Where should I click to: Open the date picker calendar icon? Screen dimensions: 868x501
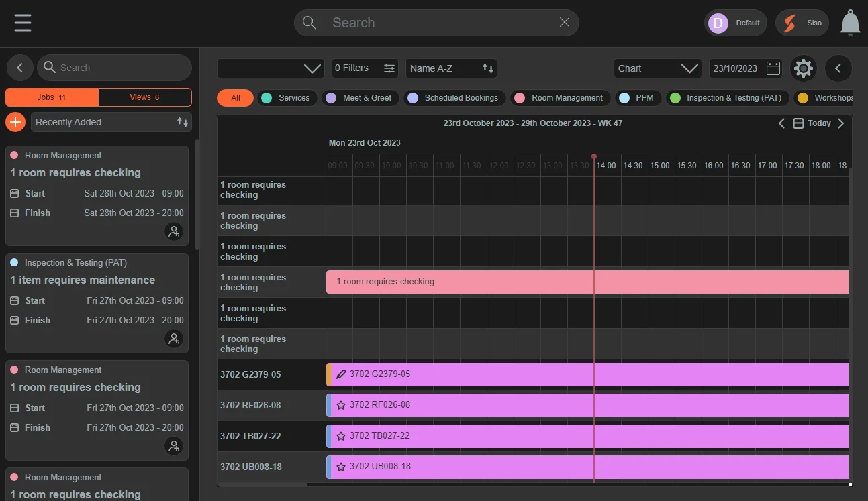point(773,68)
